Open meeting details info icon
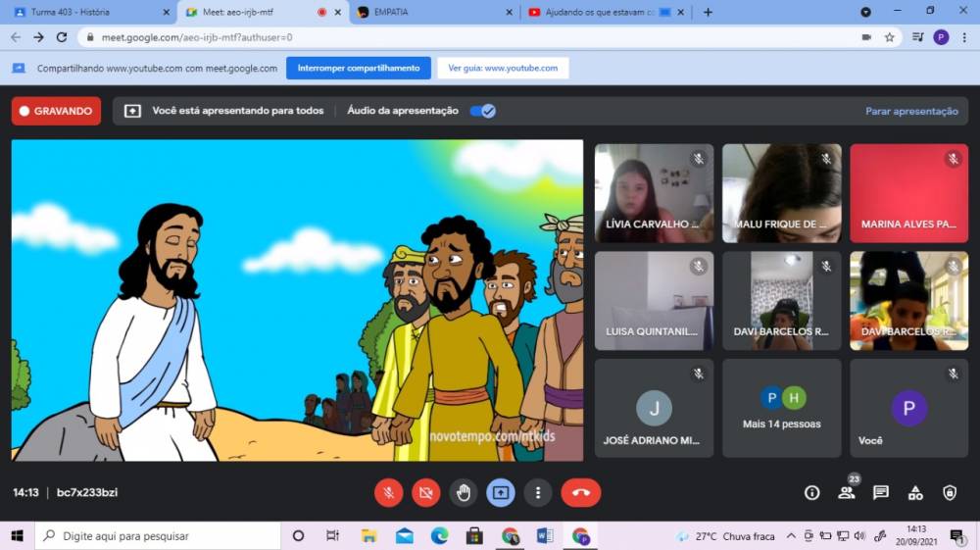The width and height of the screenshot is (980, 550). (x=811, y=492)
